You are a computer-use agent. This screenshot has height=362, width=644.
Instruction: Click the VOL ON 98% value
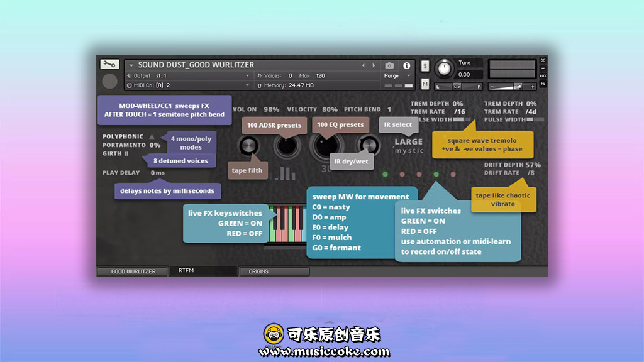click(x=271, y=109)
